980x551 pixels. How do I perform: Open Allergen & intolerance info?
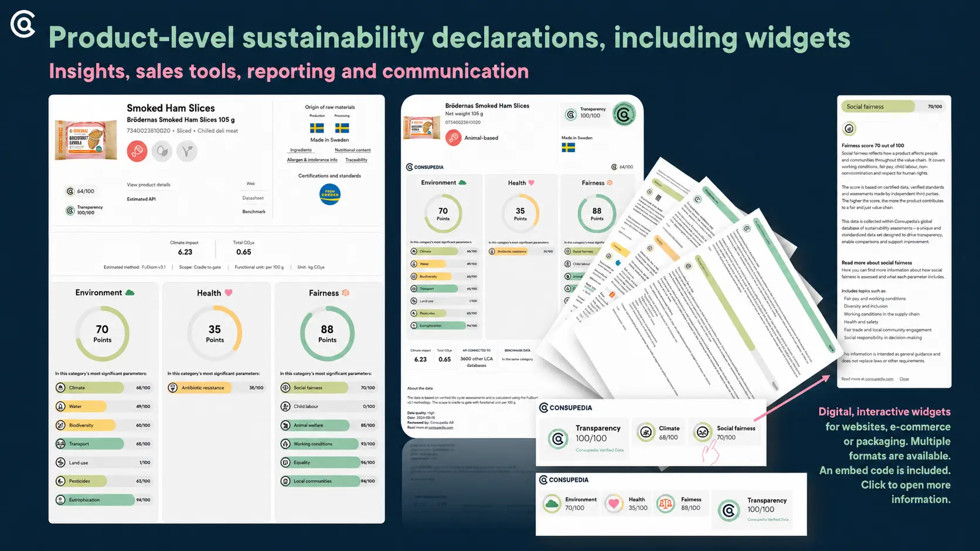click(312, 160)
